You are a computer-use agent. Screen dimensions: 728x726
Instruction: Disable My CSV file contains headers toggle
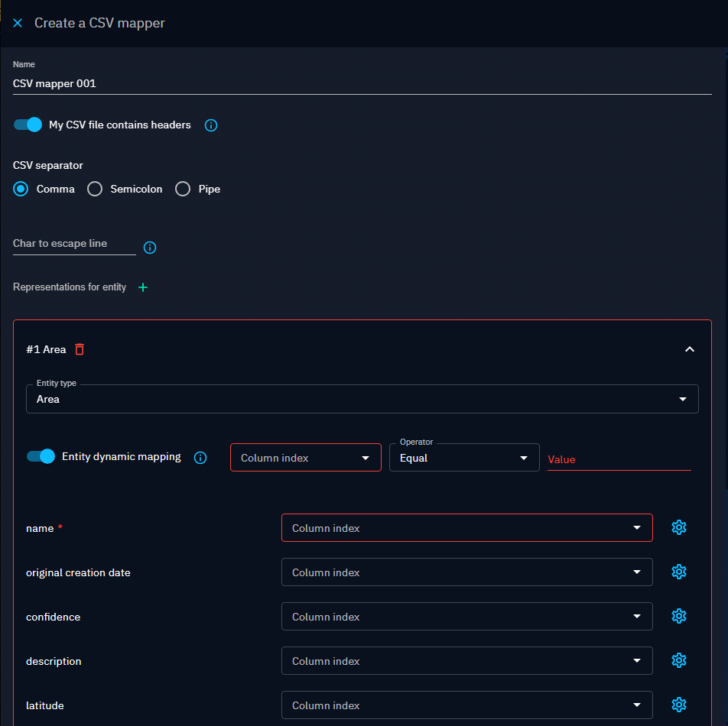coord(28,125)
